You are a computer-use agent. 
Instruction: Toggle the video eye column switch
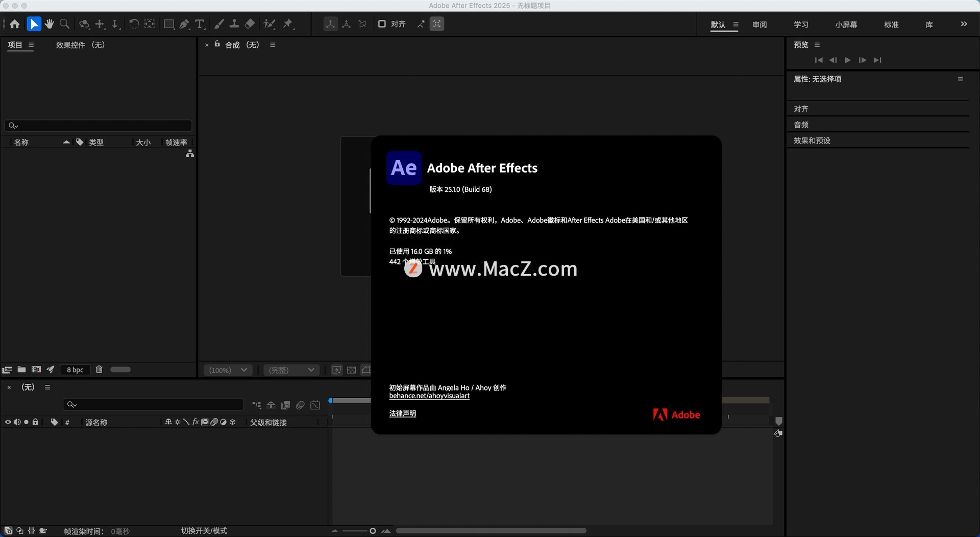pyautogui.click(x=8, y=422)
